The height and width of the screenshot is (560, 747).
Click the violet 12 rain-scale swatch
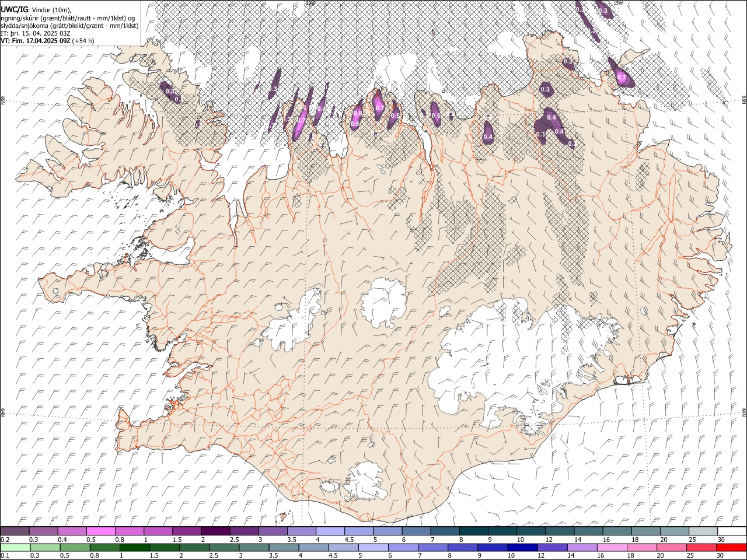pos(552,547)
